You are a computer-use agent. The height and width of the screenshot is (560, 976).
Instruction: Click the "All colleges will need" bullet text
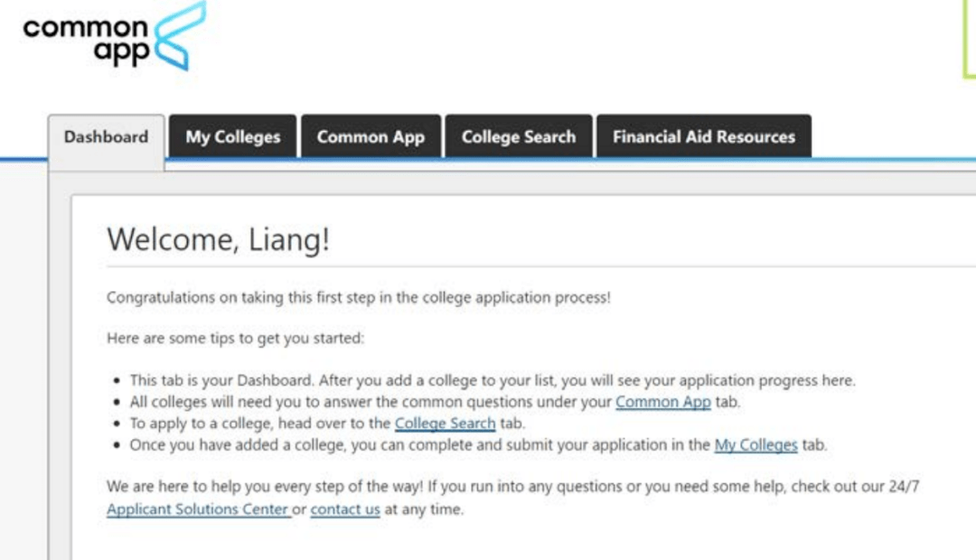tap(371, 402)
